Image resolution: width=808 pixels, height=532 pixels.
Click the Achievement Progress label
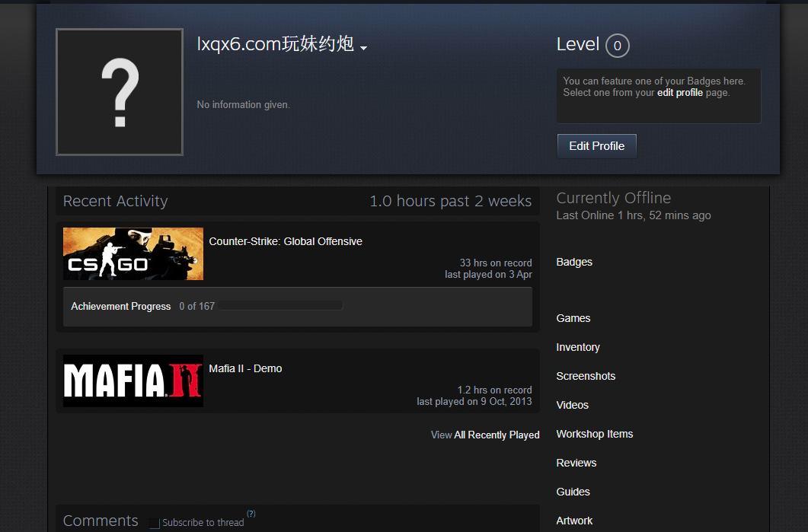coord(120,307)
